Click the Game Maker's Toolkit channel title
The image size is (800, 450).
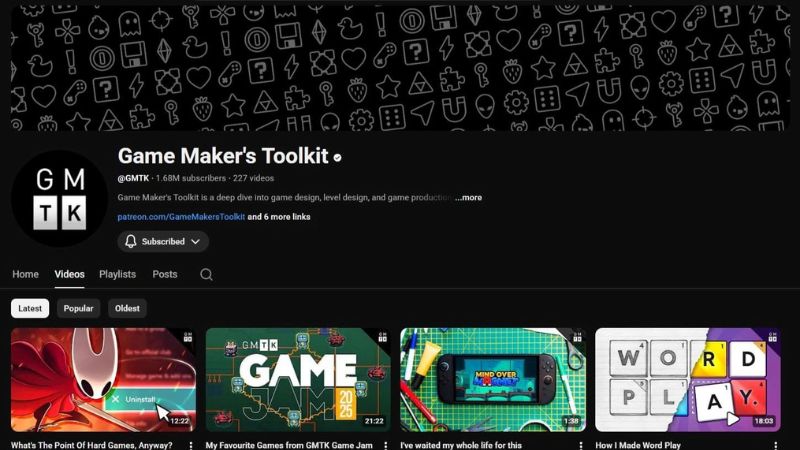223,156
